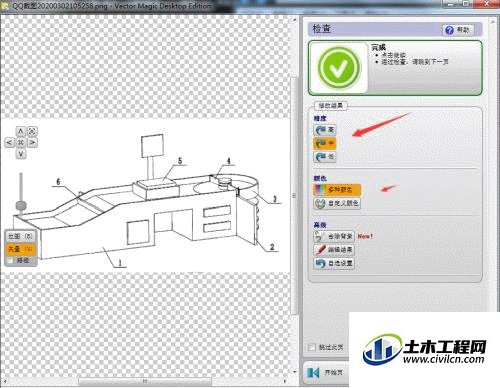Toggle the 跳过此页 skip page checkbox

[312, 347]
